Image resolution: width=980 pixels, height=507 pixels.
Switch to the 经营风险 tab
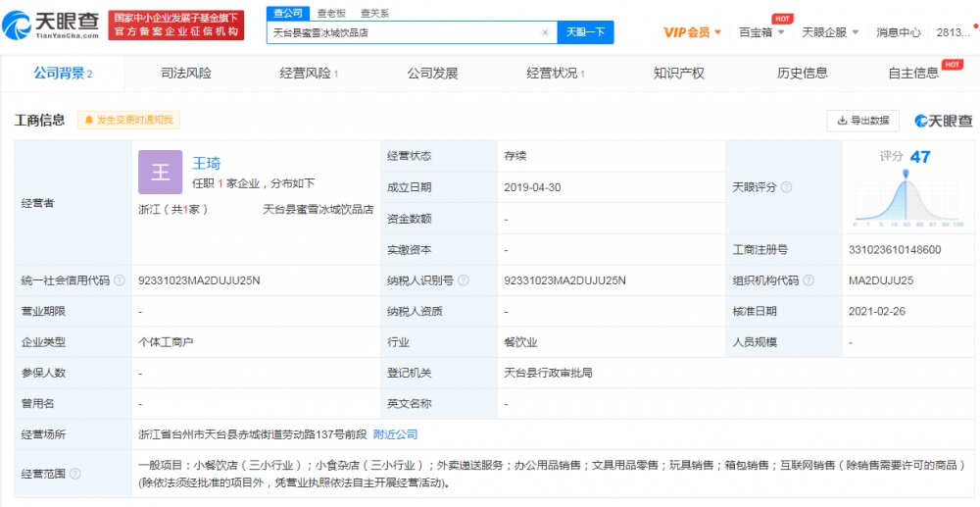click(309, 74)
